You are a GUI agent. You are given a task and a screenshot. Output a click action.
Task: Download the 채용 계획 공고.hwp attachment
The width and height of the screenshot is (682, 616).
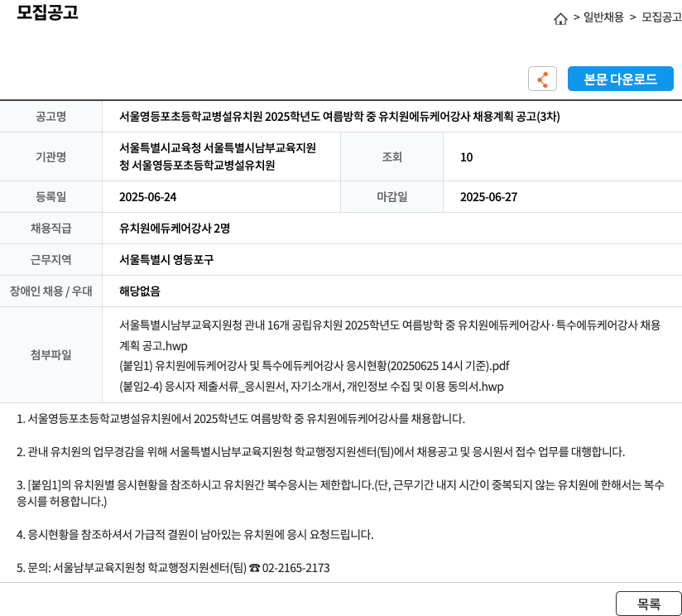click(390, 335)
